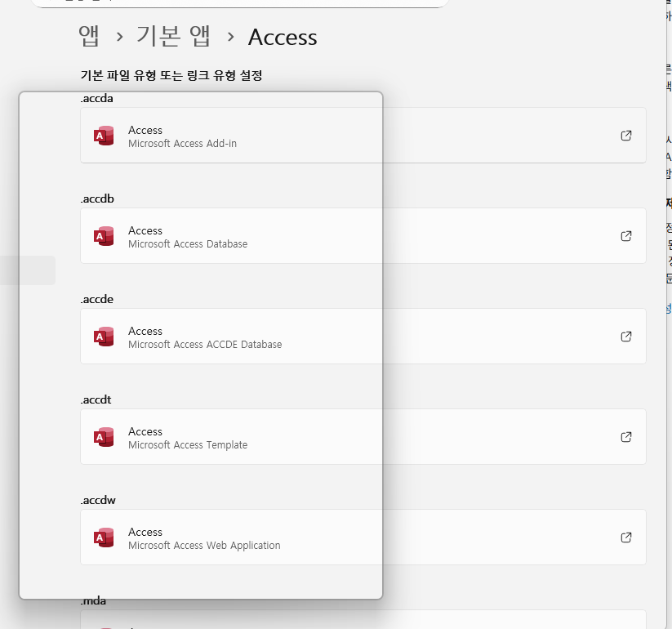Go back to 앱 in the breadcrumb
Screen dimensions: 672x629
[x=89, y=36]
